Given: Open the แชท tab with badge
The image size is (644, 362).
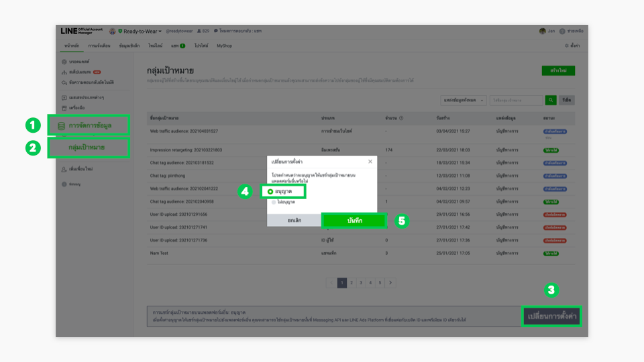Looking at the screenshot, I should [177, 45].
